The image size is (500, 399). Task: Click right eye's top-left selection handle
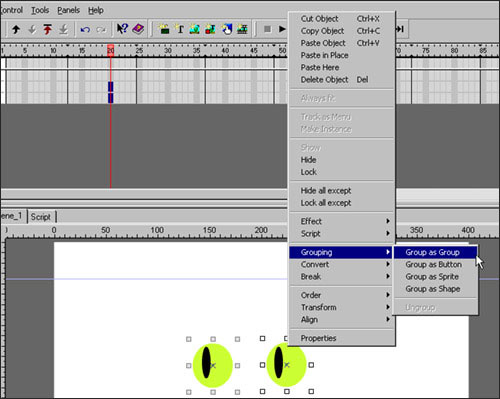tap(262, 339)
